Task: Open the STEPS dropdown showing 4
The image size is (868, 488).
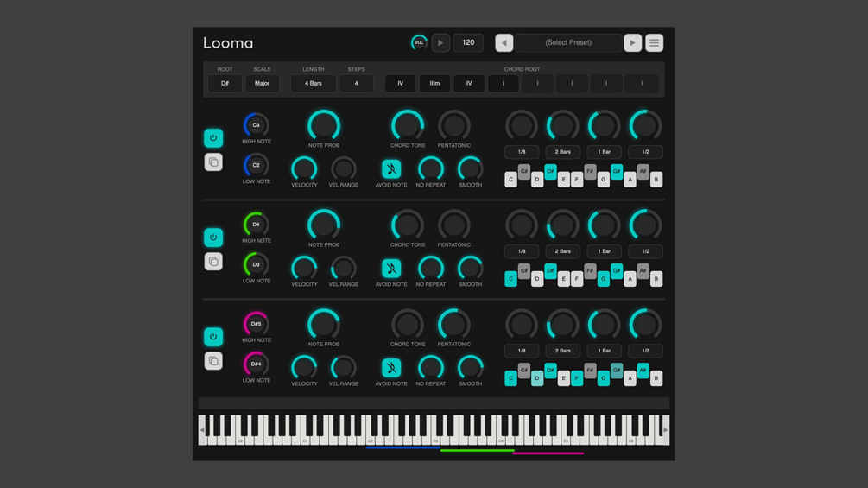Action: [x=356, y=84]
